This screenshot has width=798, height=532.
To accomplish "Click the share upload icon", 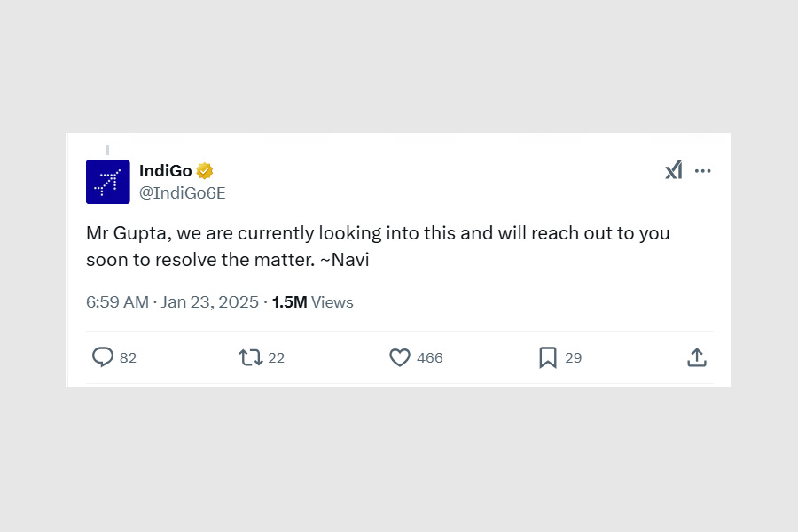I will coord(697,357).
